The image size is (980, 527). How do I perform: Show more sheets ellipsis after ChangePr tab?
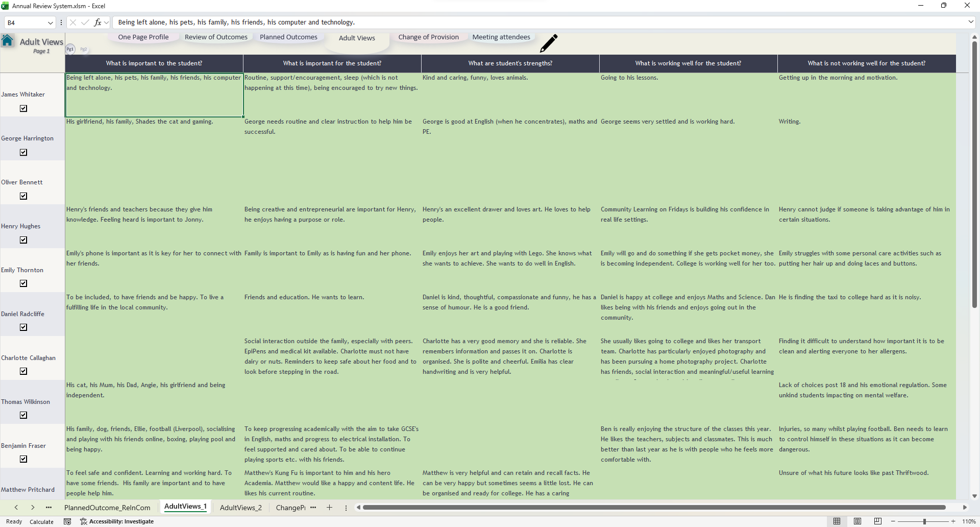pyautogui.click(x=313, y=508)
